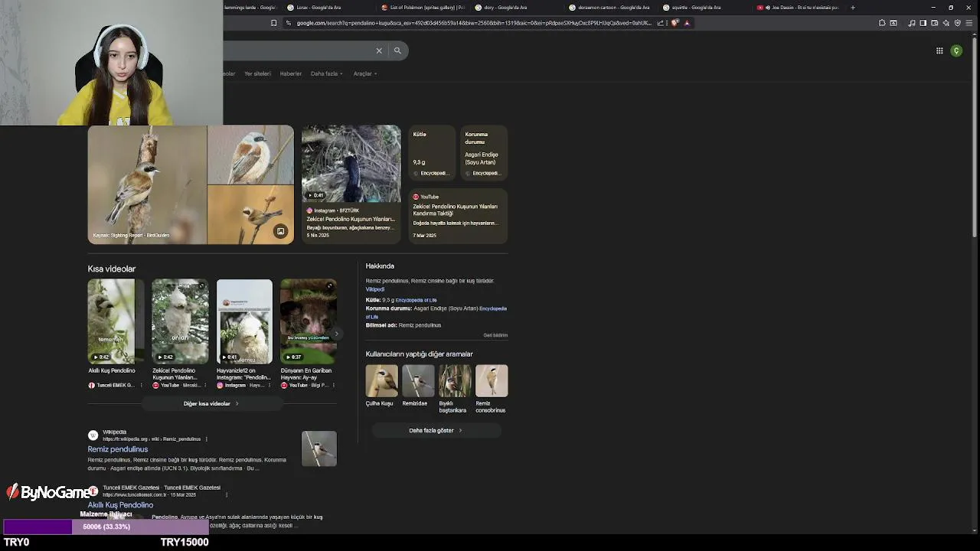980x551 pixels.
Task: Click the Brave Rewards triangle icon
Action: tap(687, 23)
